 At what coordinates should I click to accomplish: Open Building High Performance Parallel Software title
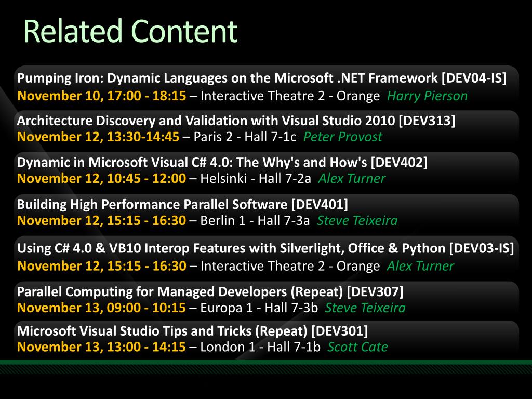click(x=182, y=205)
